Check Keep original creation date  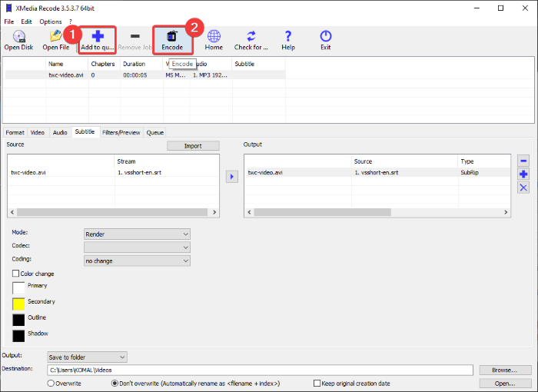(x=317, y=383)
